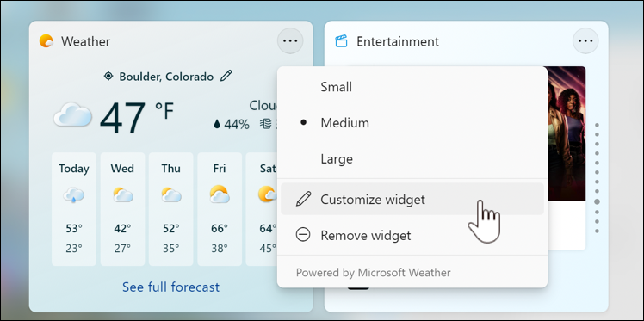Click the Entertainment clapperboard icon
The height and width of the screenshot is (321, 644).
[x=341, y=41]
